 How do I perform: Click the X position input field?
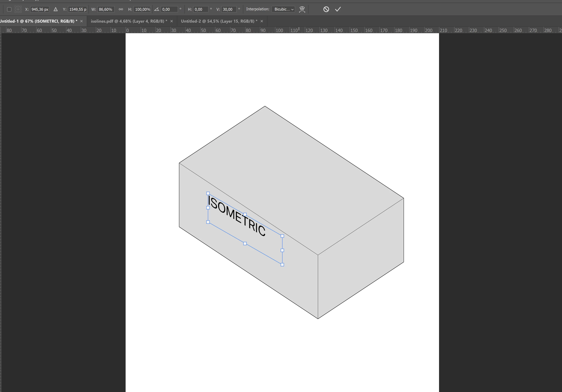pos(40,9)
